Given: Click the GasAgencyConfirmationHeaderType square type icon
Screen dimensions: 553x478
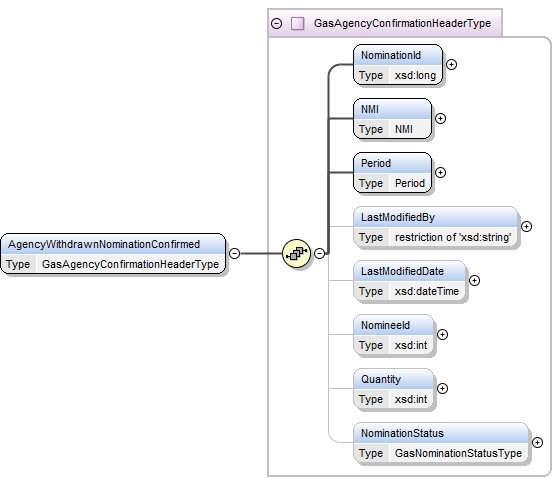Looking at the screenshot, I should click(298, 24).
